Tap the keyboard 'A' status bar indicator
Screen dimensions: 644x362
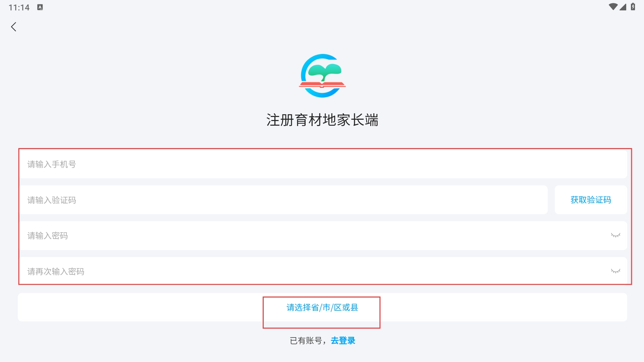[x=40, y=7]
